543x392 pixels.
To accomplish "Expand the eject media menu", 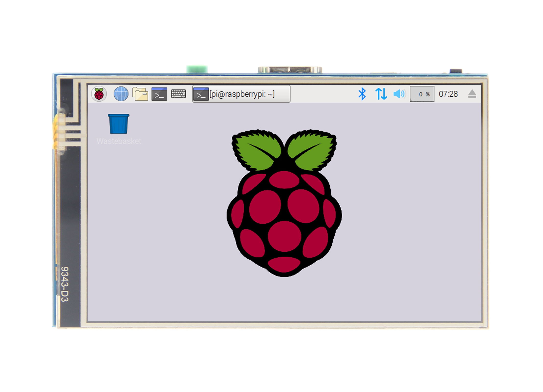I will click(472, 94).
